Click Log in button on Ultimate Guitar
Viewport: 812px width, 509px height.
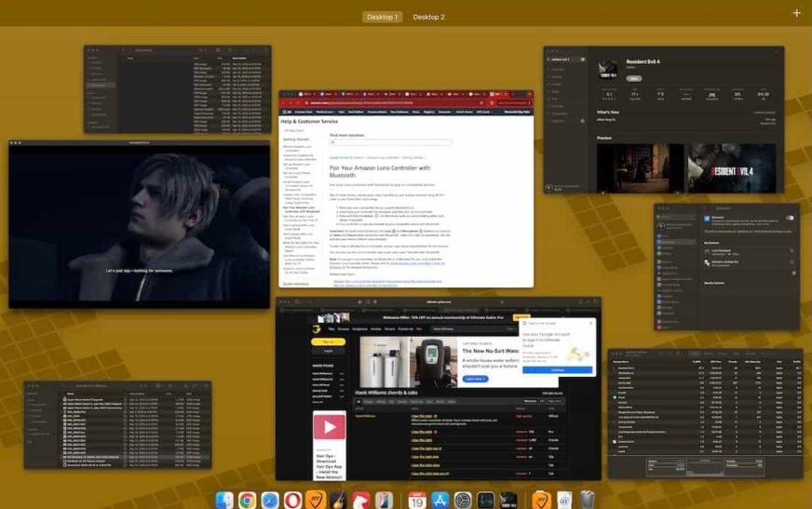coord(329,351)
